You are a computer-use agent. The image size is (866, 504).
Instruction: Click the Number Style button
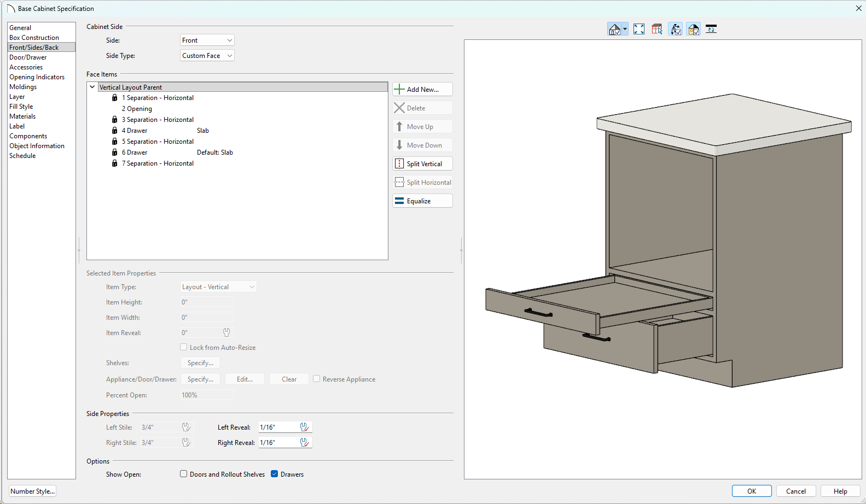[32, 491]
